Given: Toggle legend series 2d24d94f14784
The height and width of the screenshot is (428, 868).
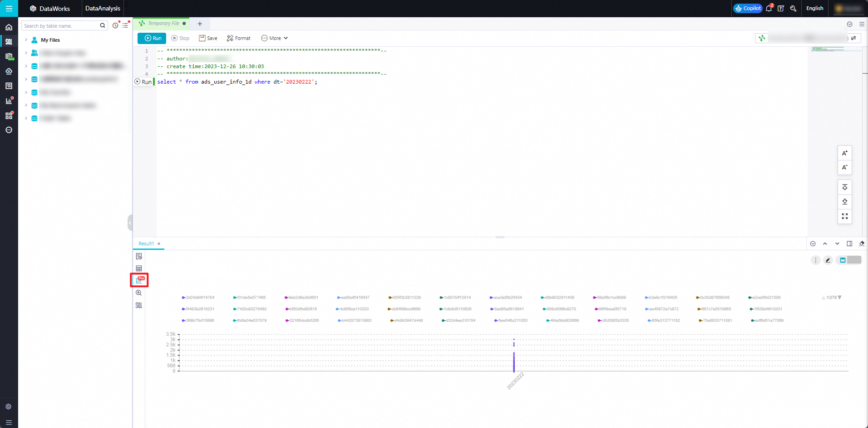Looking at the screenshot, I should [x=198, y=298].
